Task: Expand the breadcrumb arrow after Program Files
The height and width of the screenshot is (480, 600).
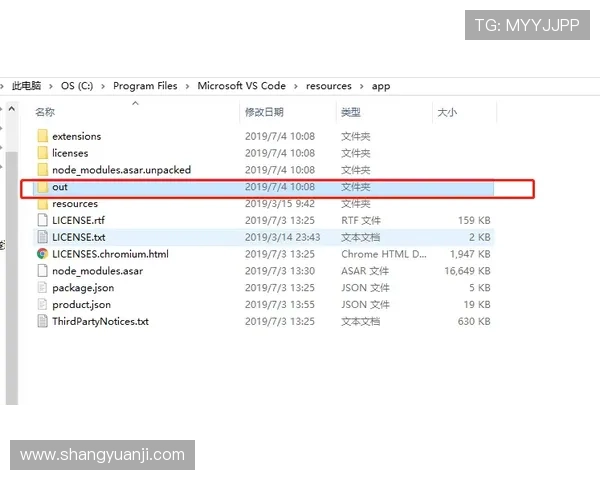Action: (x=187, y=86)
